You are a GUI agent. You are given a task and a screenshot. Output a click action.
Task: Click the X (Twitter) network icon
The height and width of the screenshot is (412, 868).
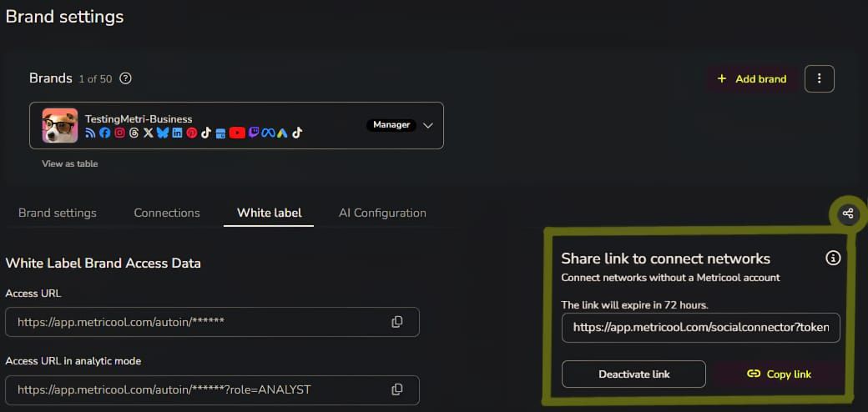(149, 133)
